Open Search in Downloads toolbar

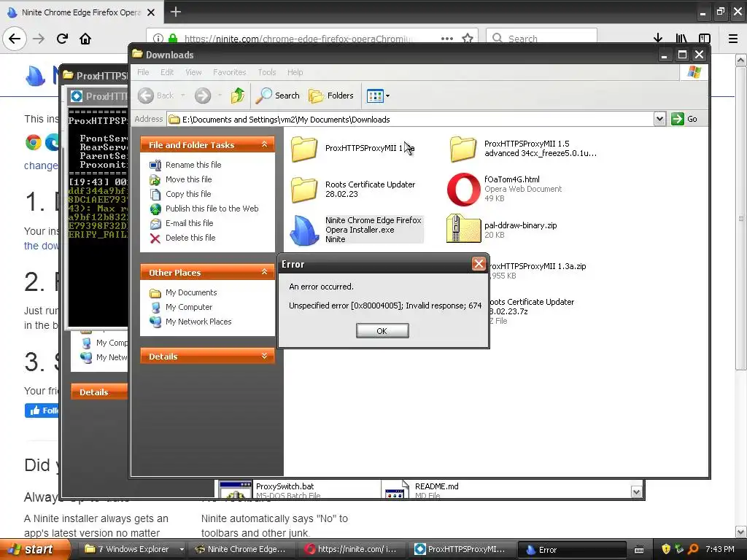click(x=278, y=96)
